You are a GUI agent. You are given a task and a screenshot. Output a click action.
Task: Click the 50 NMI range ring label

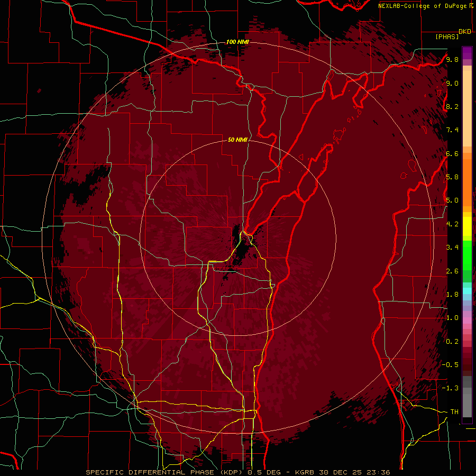coord(237,140)
